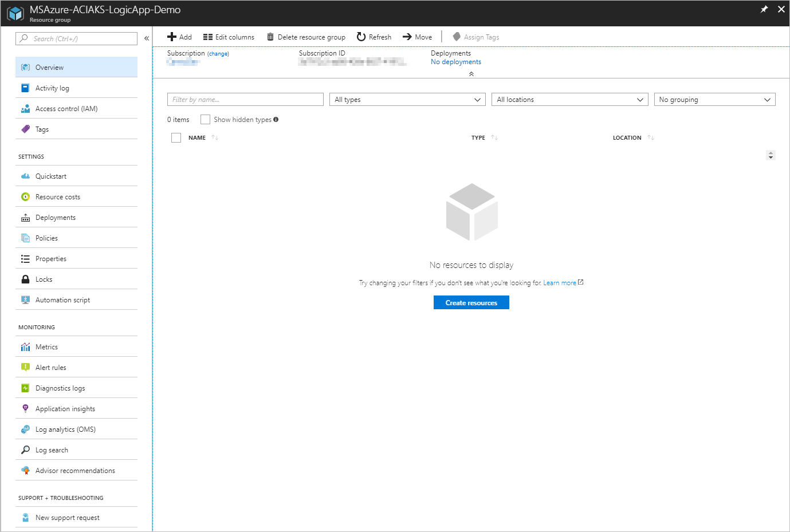Click the Resource costs green icon

(25, 197)
